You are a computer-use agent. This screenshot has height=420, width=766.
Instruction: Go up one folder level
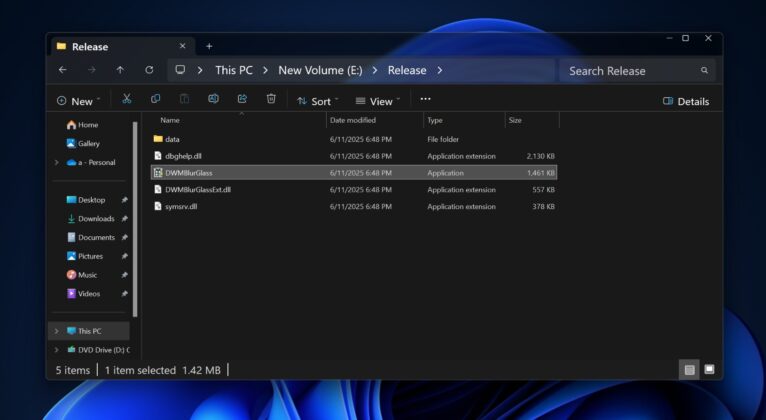[x=120, y=70]
